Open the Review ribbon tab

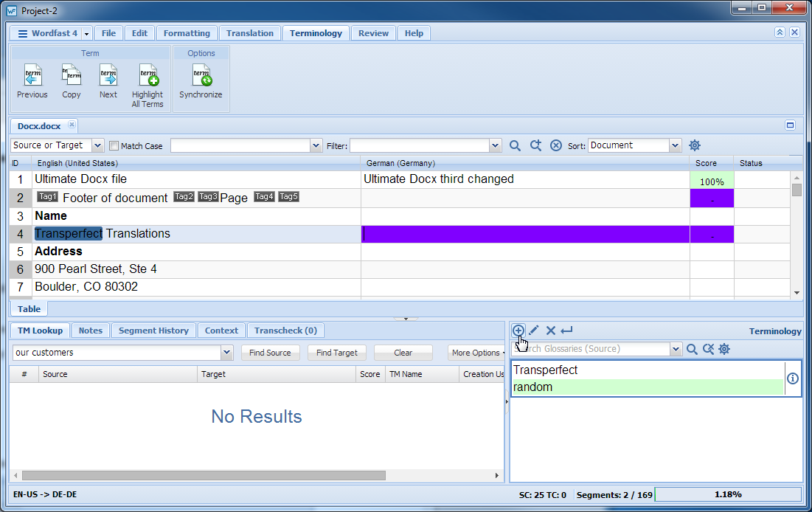[x=373, y=33]
